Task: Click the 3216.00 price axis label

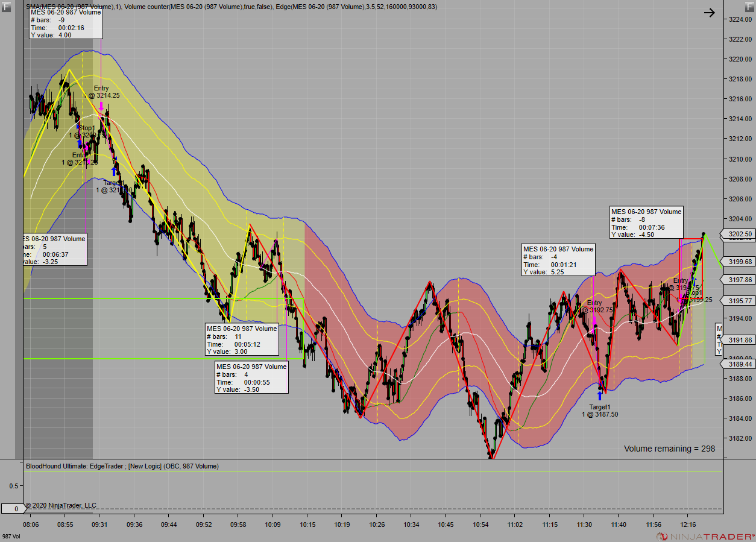Action: coord(740,99)
